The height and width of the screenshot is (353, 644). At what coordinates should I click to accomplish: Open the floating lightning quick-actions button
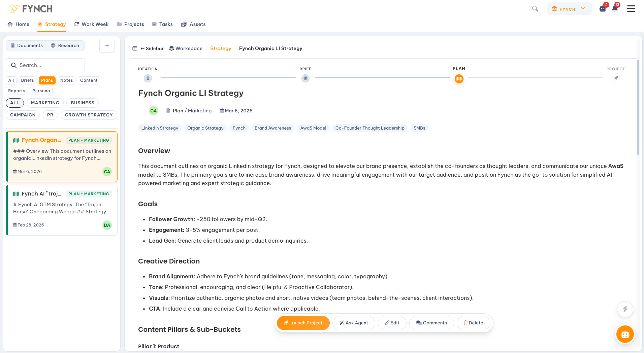click(x=625, y=309)
